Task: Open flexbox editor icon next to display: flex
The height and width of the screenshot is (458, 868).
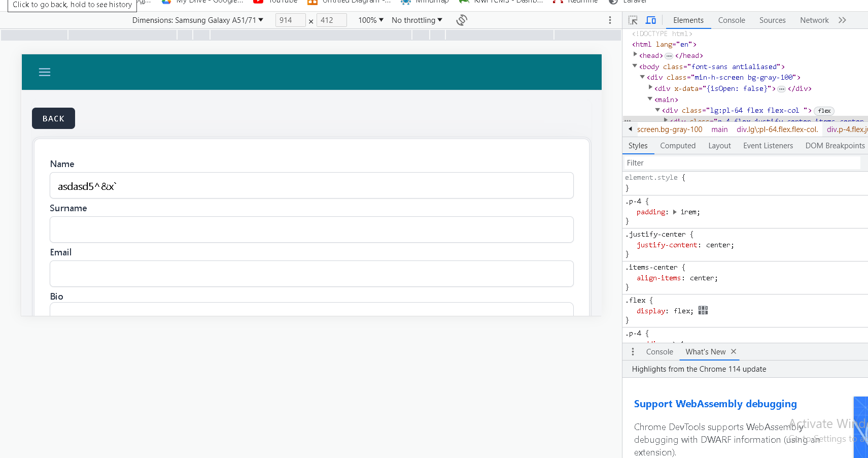Action: 703,311
